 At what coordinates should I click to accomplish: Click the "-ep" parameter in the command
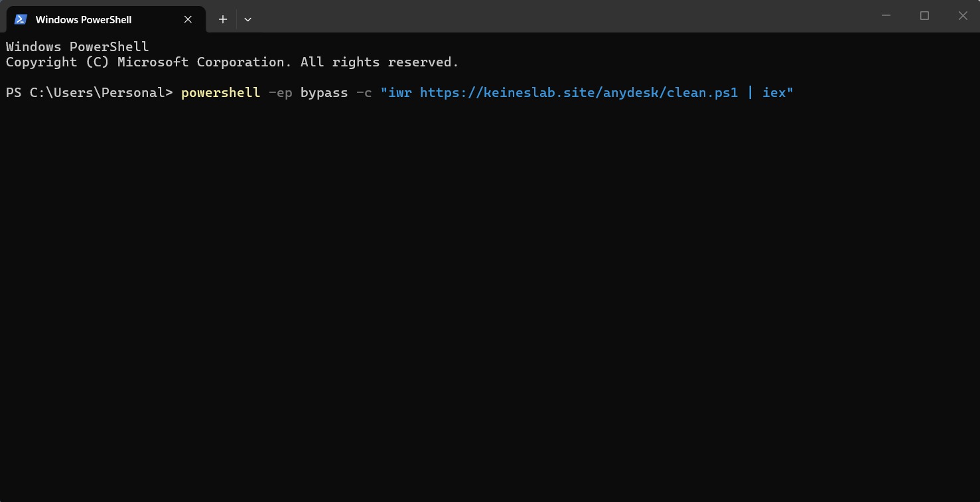(x=280, y=92)
